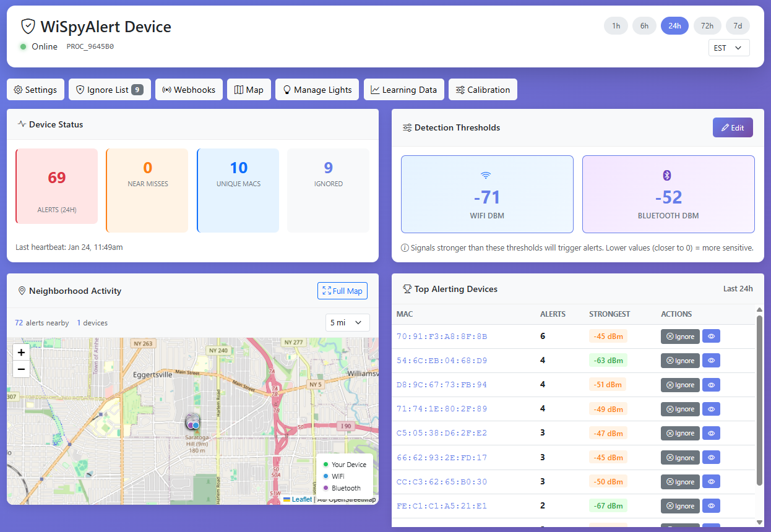Show details for device C5:05:38:D6:2F:E2
The width and height of the screenshot is (771, 532).
click(711, 433)
